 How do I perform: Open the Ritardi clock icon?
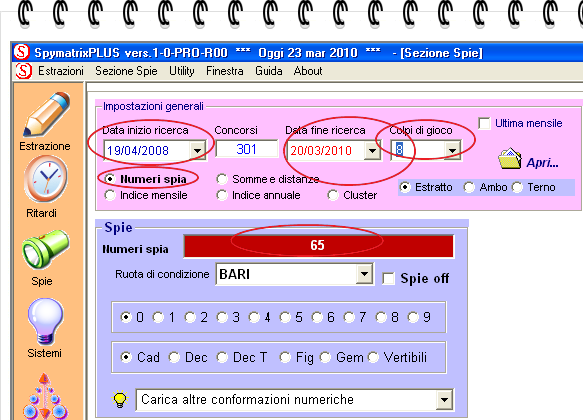46,179
